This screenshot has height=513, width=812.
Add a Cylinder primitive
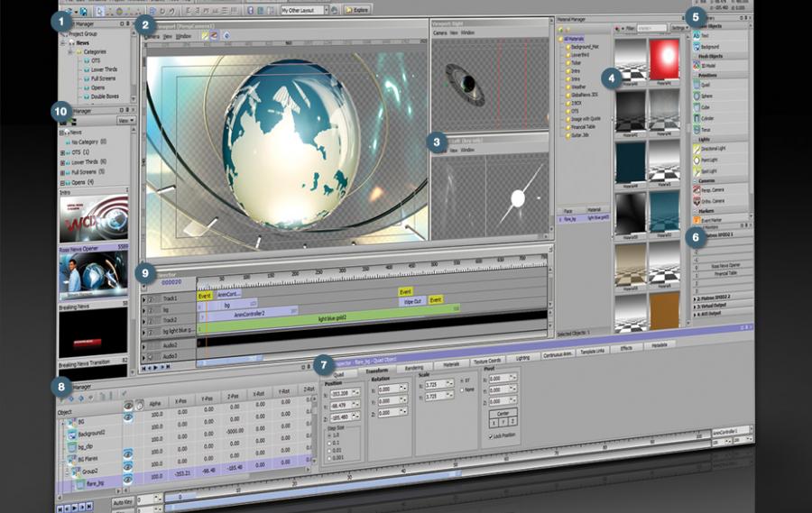coord(697,118)
